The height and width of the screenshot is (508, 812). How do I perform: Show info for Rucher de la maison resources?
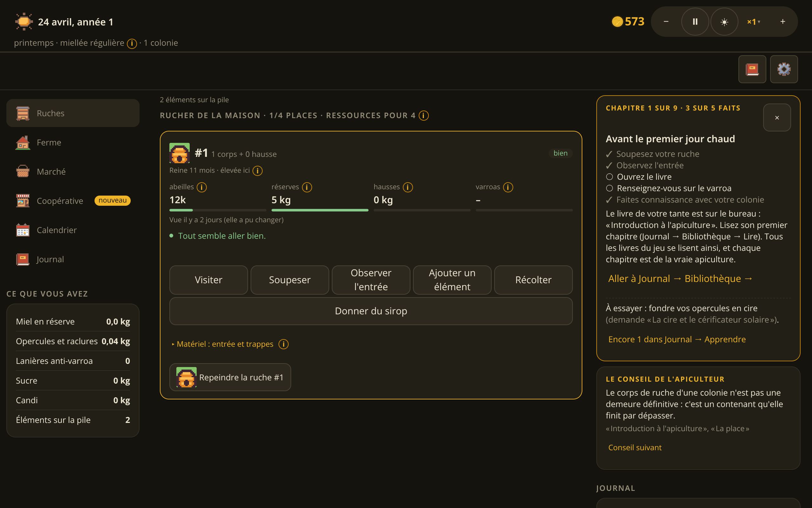[x=423, y=116]
